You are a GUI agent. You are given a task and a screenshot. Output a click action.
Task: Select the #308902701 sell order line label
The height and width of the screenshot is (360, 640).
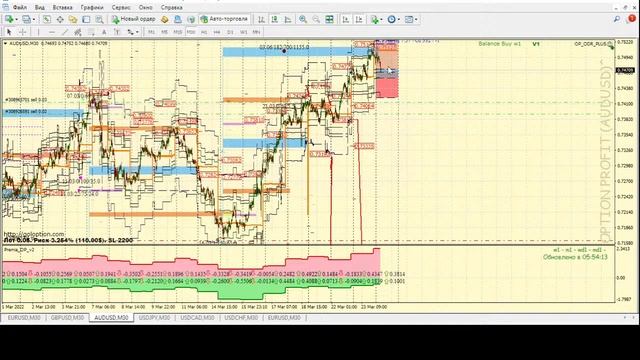pyautogui.click(x=26, y=100)
